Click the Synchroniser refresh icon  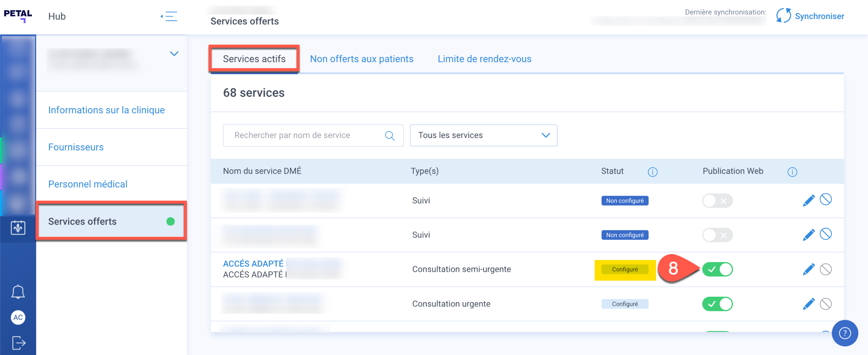click(783, 16)
